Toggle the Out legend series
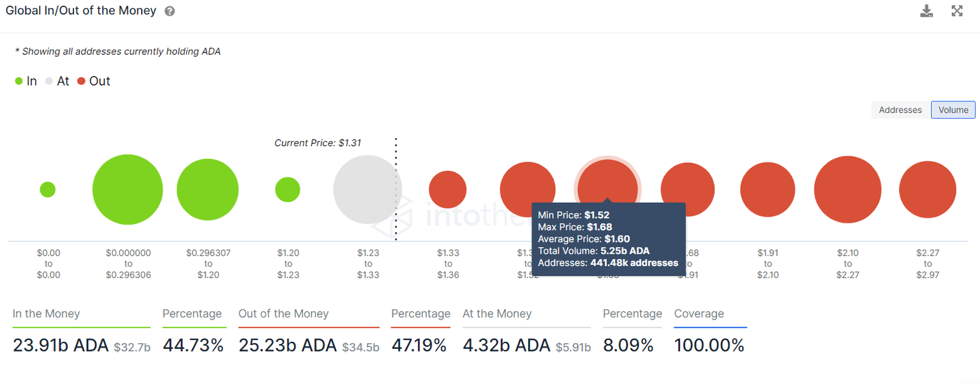This screenshot has width=980, height=384. (x=93, y=81)
